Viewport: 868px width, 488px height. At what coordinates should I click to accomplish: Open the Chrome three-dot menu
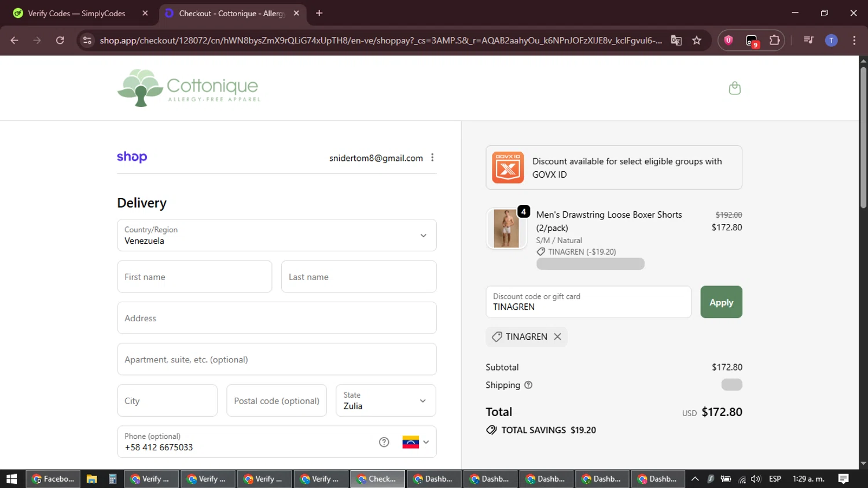pos(854,41)
